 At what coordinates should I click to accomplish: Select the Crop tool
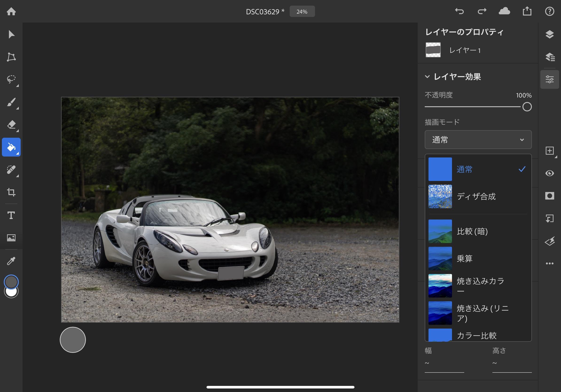[x=11, y=192]
